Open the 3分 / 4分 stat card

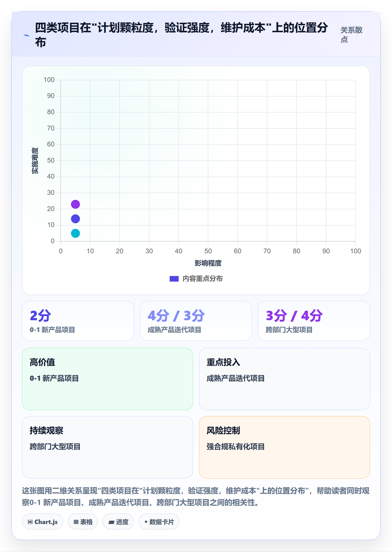[314, 321]
